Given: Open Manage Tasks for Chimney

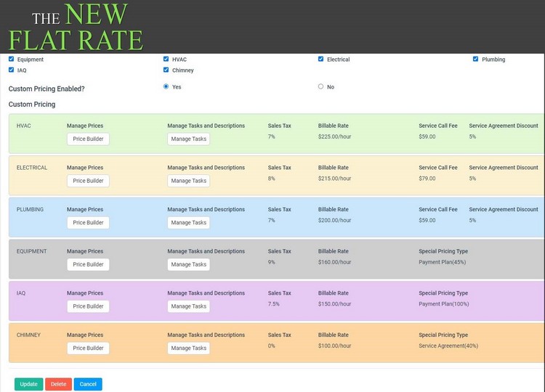Looking at the screenshot, I should click(188, 348).
